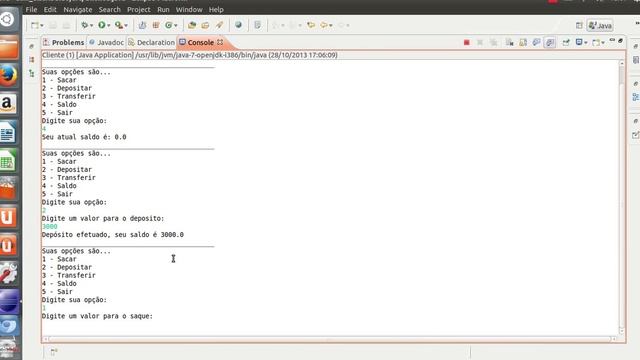Image resolution: width=640 pixels, height=360 pixels.
Task: Open the Edit menu
Action: [x=50, y=9]
